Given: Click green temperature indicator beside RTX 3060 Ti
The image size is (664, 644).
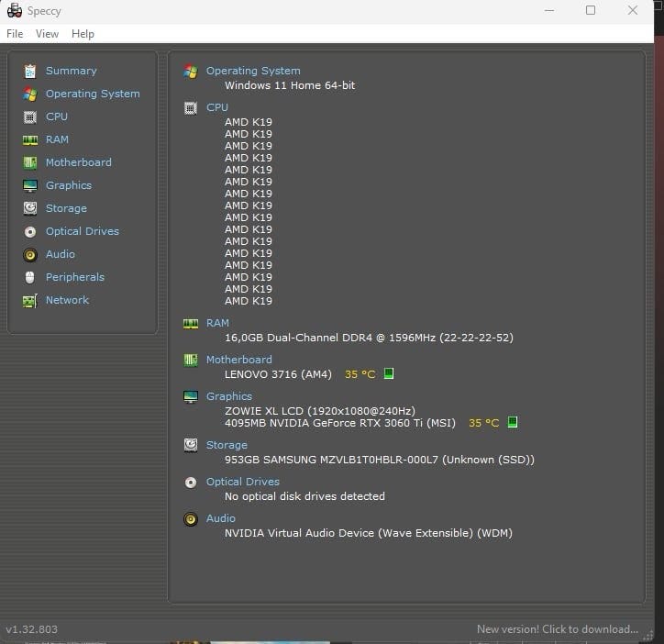Looking at the screenshot, I should point(513,423).
